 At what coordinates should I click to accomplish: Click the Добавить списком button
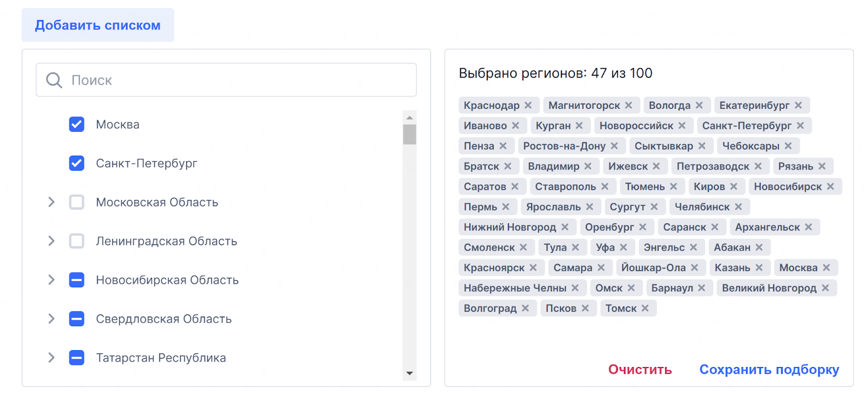coord(98,25)
